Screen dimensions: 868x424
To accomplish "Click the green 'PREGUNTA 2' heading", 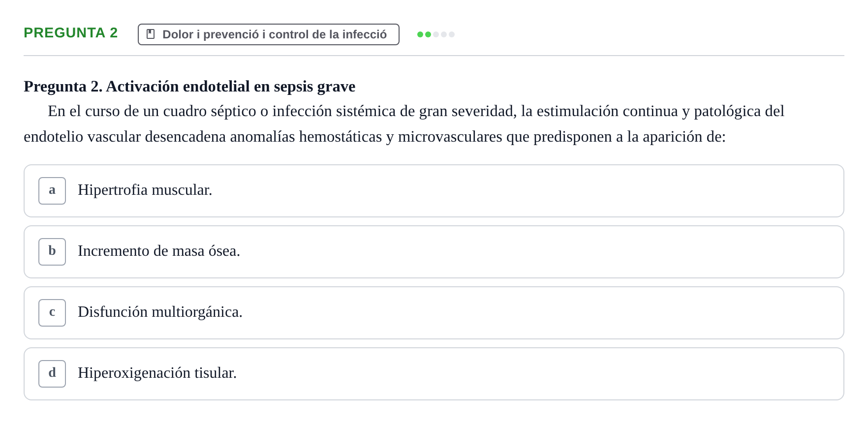I will tap(71, 32).
